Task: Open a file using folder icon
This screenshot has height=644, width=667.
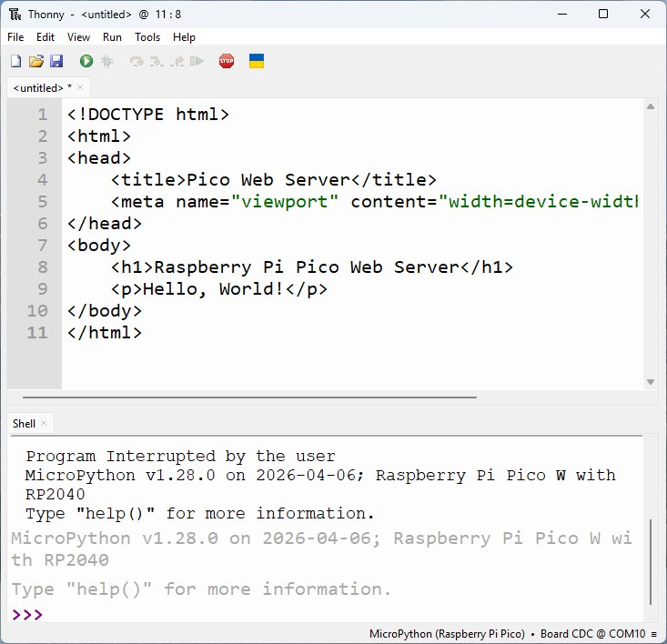Action: (x=36, y=61)
